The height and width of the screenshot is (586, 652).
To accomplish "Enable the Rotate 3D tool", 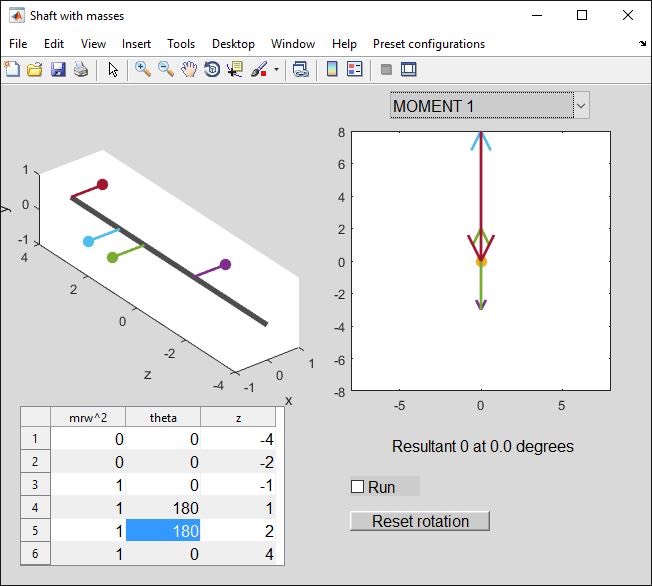I will [211, 70].
